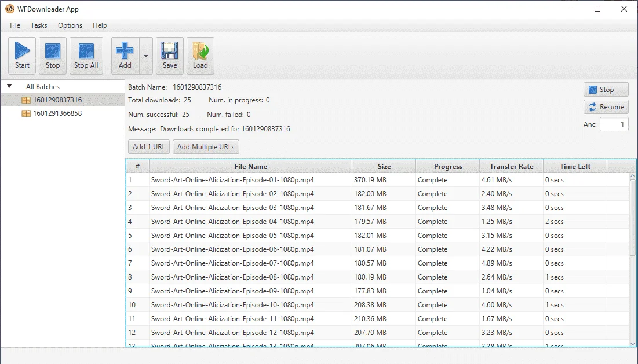Select batch icon for 1601291366858

(x=26, y=113)
